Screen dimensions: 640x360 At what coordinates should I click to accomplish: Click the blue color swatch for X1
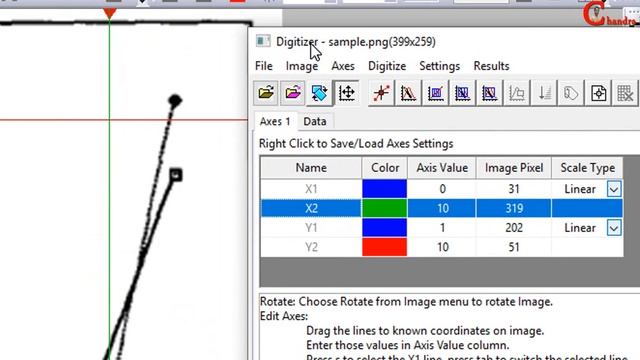pos(384,189)
